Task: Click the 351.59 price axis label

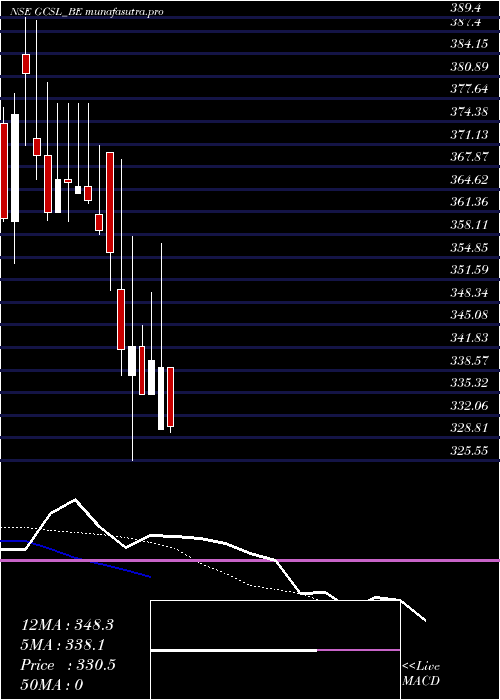Action: [x=468, y=270]
